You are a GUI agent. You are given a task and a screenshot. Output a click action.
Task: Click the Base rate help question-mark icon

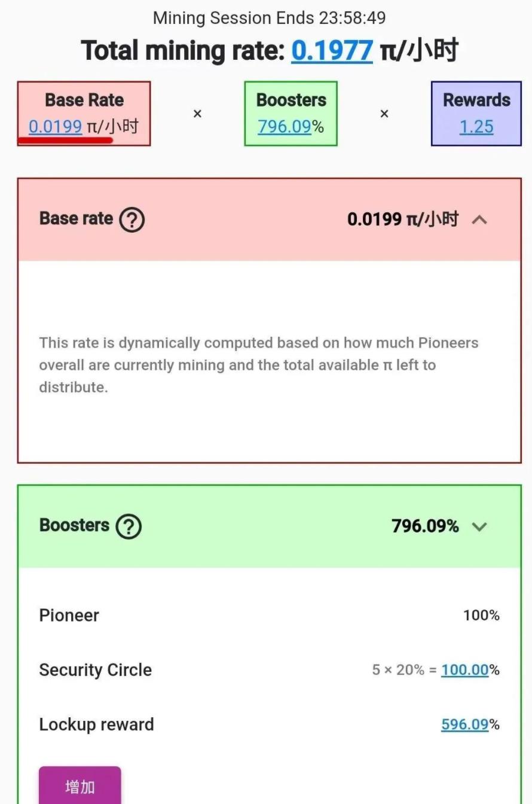[132, 220]
